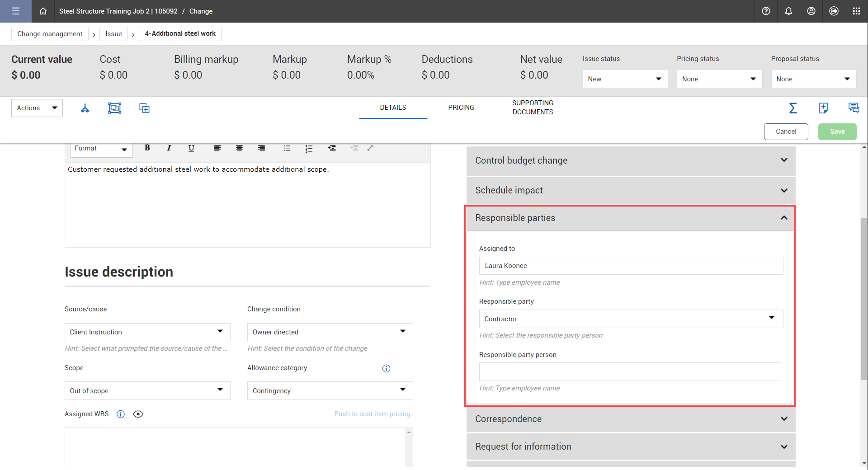The image size is (868, 470).
Task: Open the Source/cause Client Instruction dropdown
Action: (147, 332)
